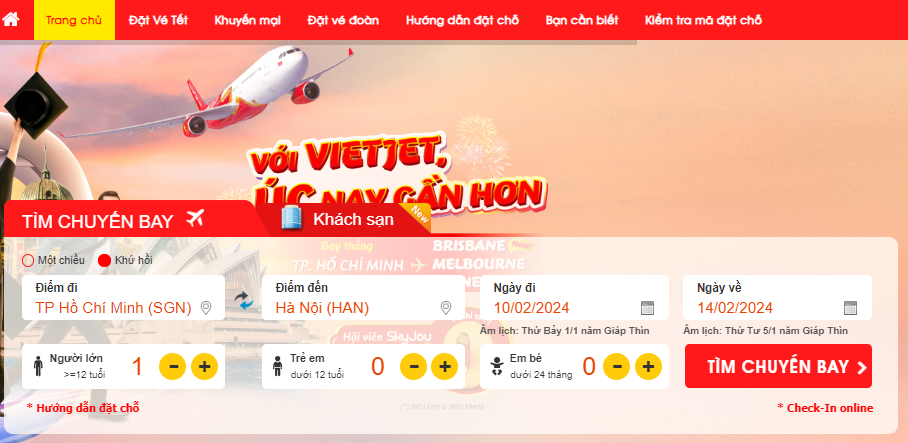Increase the Người lớn count with the plus button

(204, 366)
